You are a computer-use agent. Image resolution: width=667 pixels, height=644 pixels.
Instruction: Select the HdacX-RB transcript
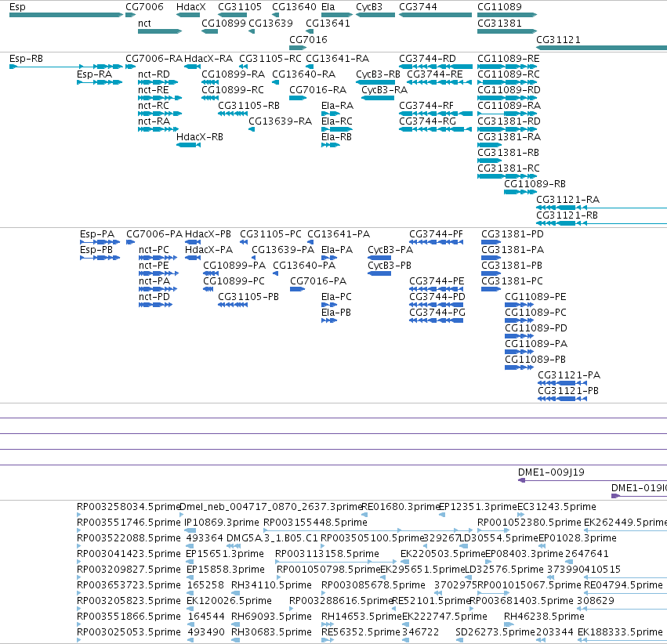tap(188, 145)
